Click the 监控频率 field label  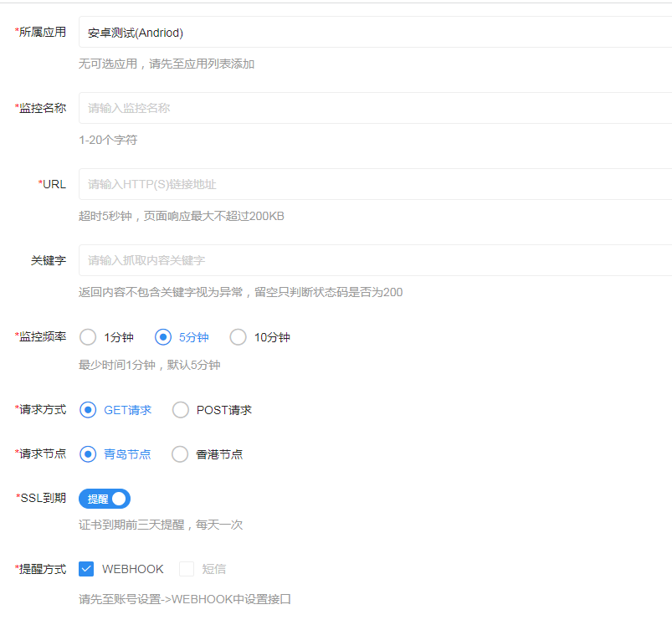click(x=41, y=336)
